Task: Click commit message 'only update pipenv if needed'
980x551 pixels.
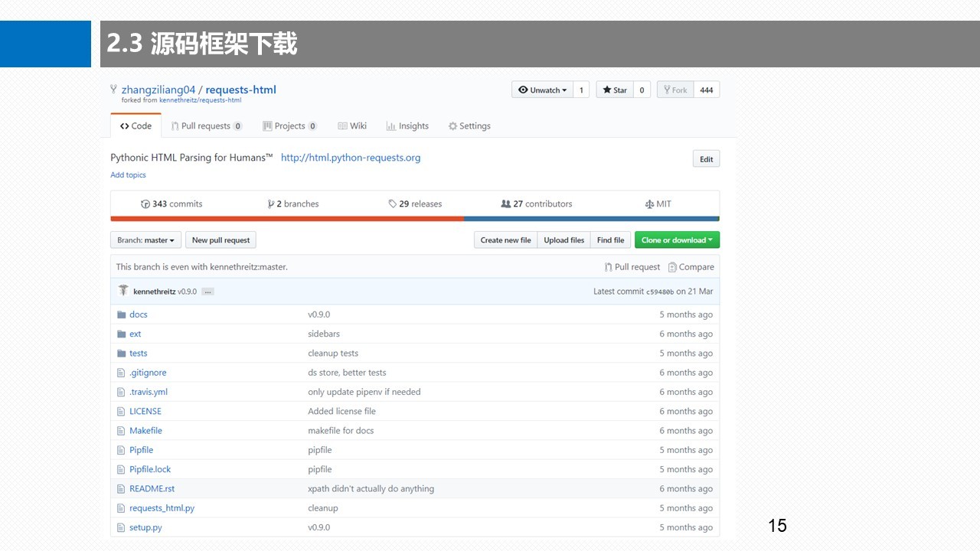Action: click(364, 392)
